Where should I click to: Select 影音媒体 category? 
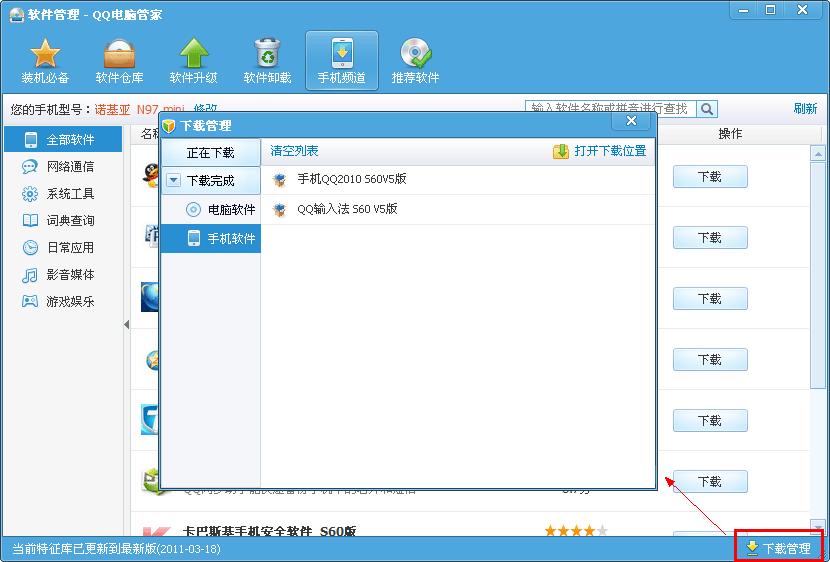(x=63, y=275)
